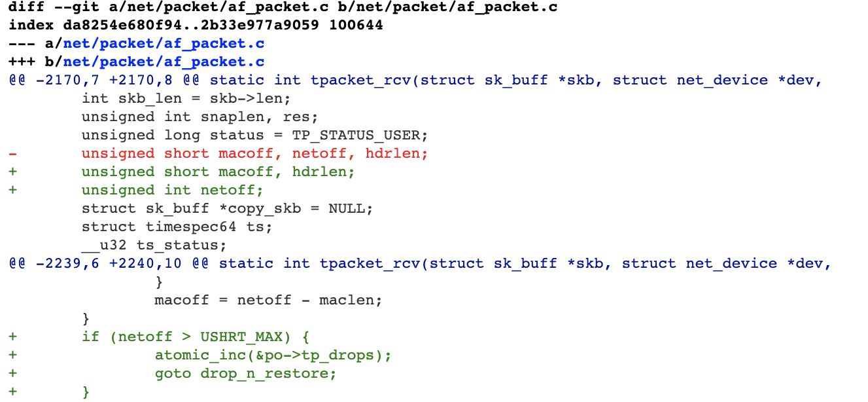Click the removed red line declaring macoff, netoff, hdrlen
Image resolution: width=868 pixels, height=402 pixels.
click(254, 153)
